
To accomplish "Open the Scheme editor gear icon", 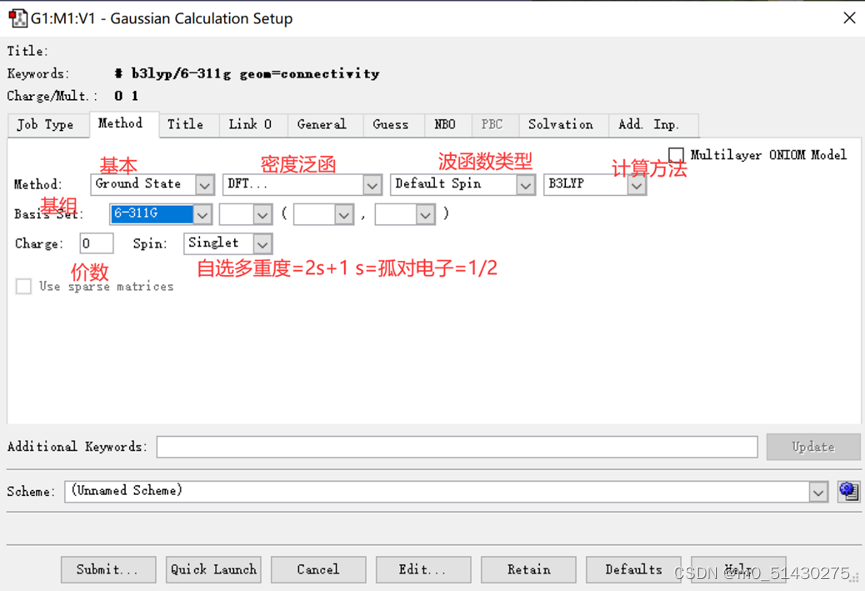I will click(x=849, y=491).
